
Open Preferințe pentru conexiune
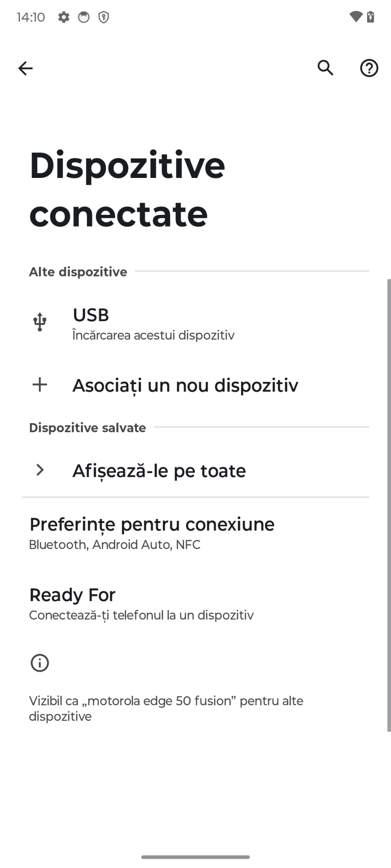click(x=152, y=533)
